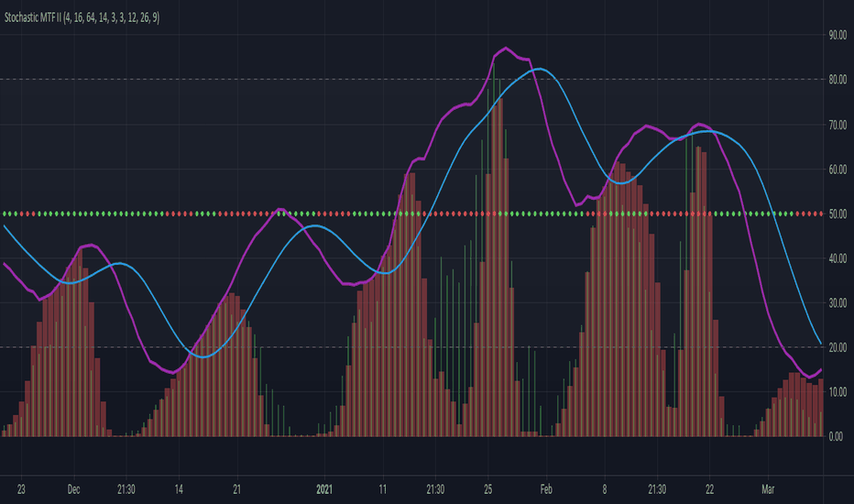Click the Feb label on time axis

tap(546, 489)
